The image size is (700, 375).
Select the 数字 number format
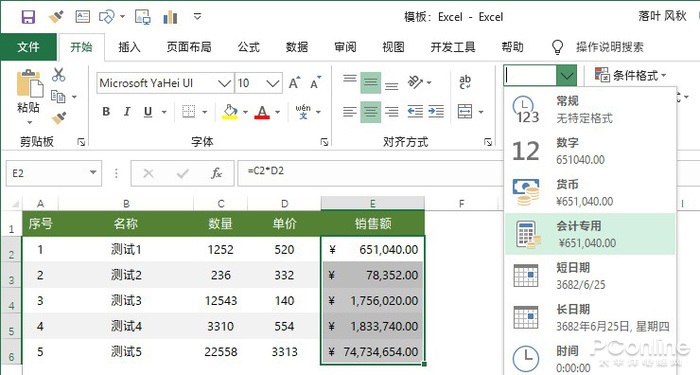pyautogui.click(x=590, y=151)
